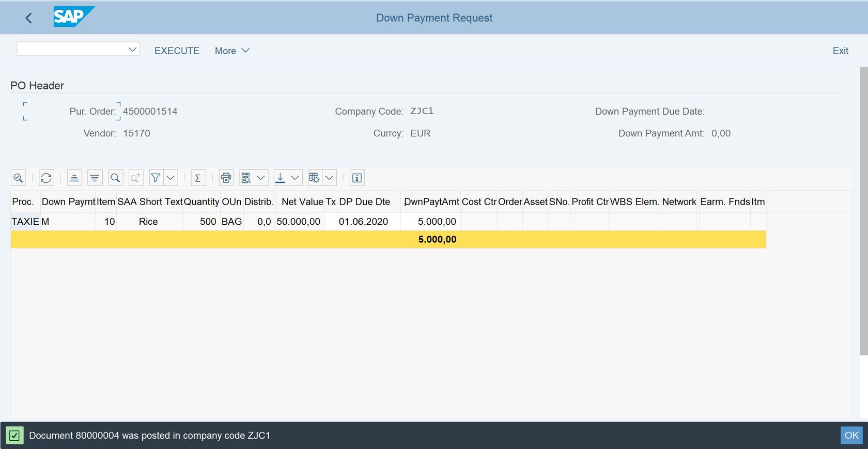Open the Details magnifier icon in ALV toolbar

pos(18,178)
